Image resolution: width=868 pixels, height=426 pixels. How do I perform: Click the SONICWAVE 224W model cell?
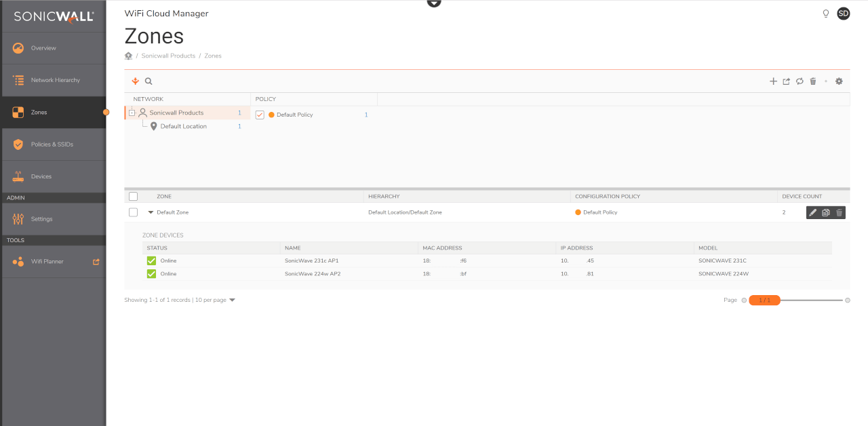click(724, 273)
